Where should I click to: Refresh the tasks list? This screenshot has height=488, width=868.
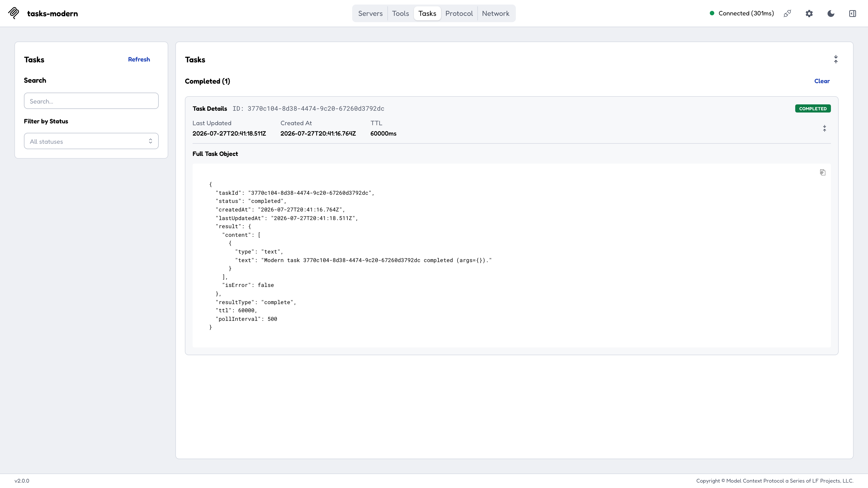[139, 59]
